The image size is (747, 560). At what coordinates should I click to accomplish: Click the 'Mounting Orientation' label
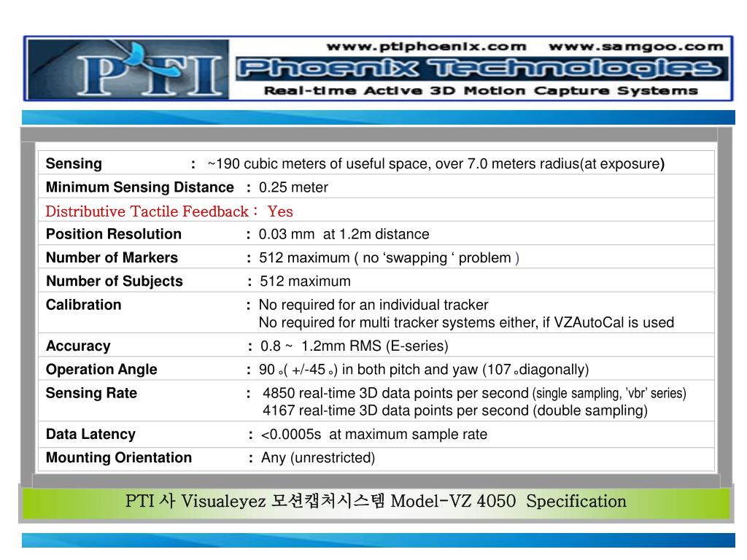(119, 458)
